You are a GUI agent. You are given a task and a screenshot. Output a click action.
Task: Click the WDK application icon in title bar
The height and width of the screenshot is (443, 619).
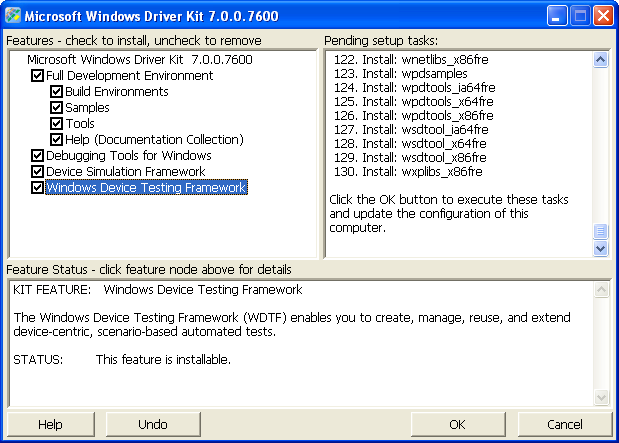coord(13,16)
